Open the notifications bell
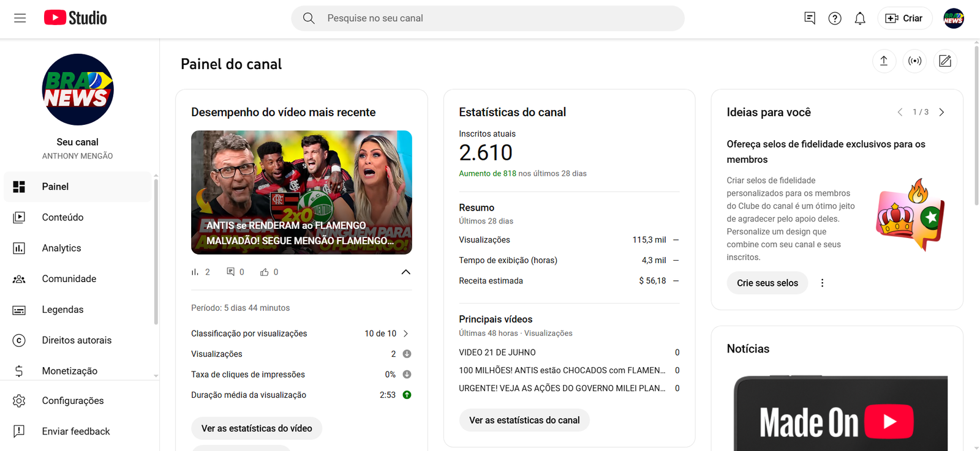 pos(860,18)
